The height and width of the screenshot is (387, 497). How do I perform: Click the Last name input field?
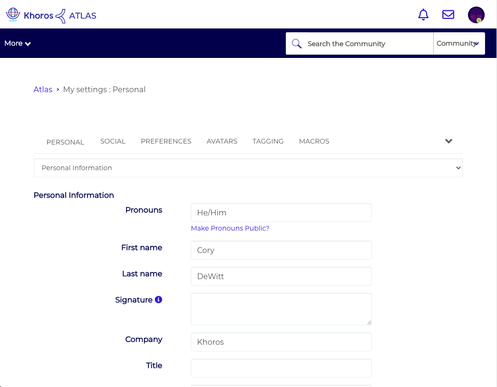coord(281,276)
